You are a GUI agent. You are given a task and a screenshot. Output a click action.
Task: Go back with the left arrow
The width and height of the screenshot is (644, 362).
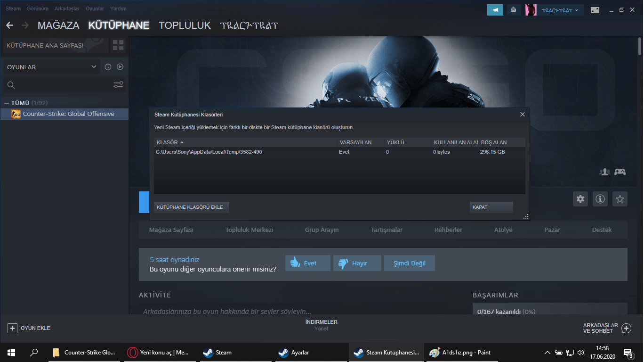point(9,25)
